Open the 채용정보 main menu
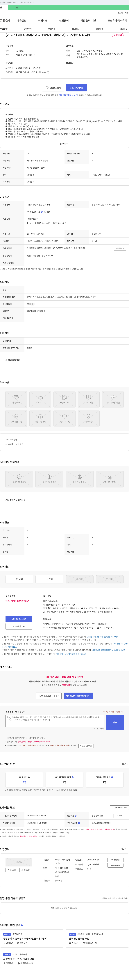This screenshot has width=129, height=980. point(22,20)
